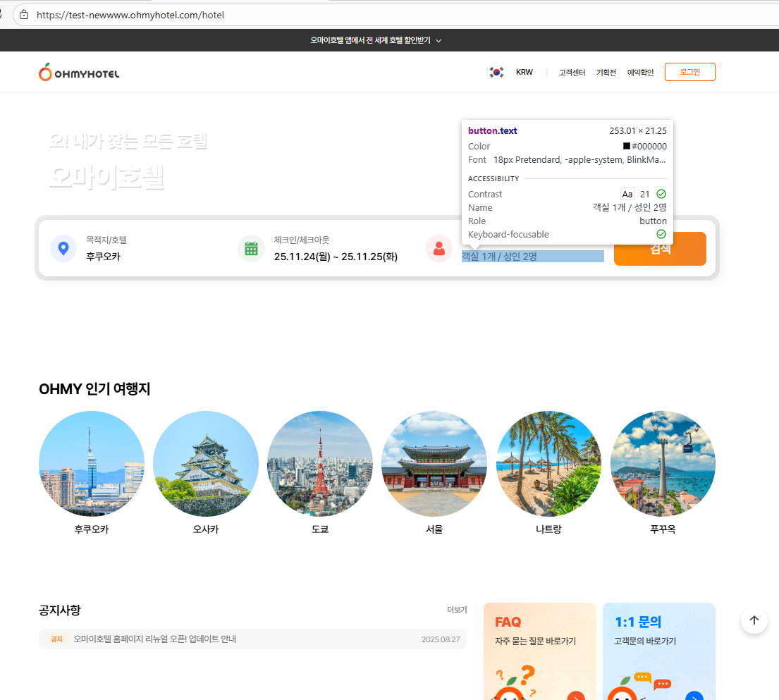The height and width of the screenshot is (700, 779).
Task: Click the 2025.08.27 notice date
Action: coord(441,639)
